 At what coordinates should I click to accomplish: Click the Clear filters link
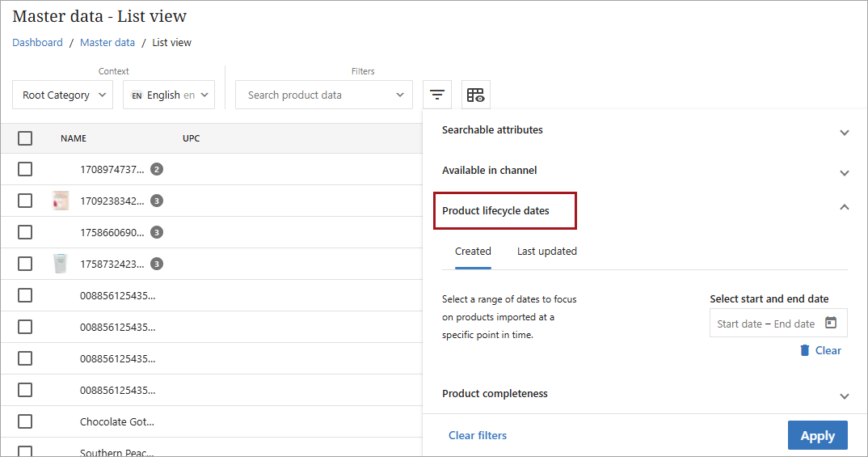click(478, 435)
